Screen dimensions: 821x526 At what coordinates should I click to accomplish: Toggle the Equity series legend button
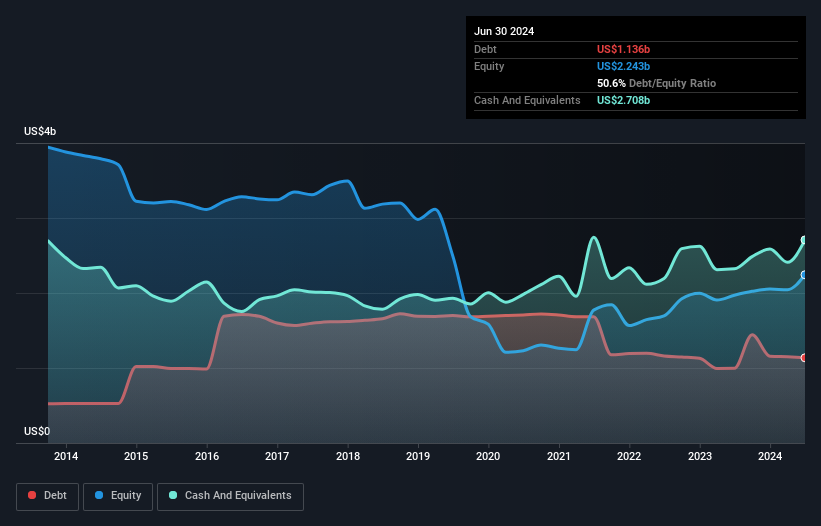pyautogui.click(x=118, y=496)
